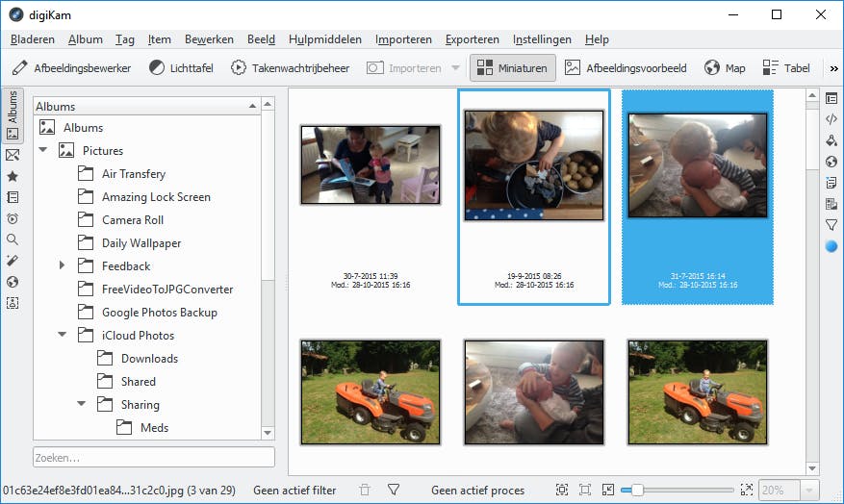Open the magic wand Similarity search icon

coord(13,261)
